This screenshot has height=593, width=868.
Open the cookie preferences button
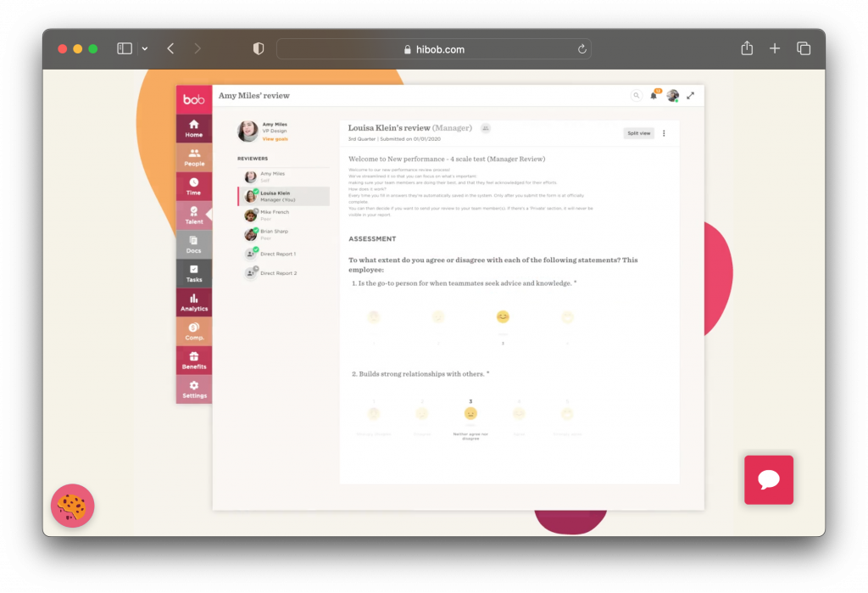[x=73, y=506]
